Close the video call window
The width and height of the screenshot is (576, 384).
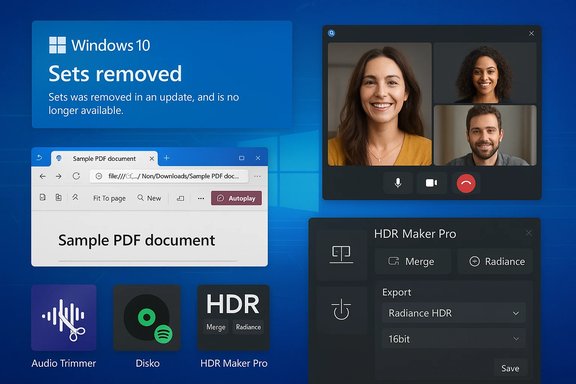(531, 33)
